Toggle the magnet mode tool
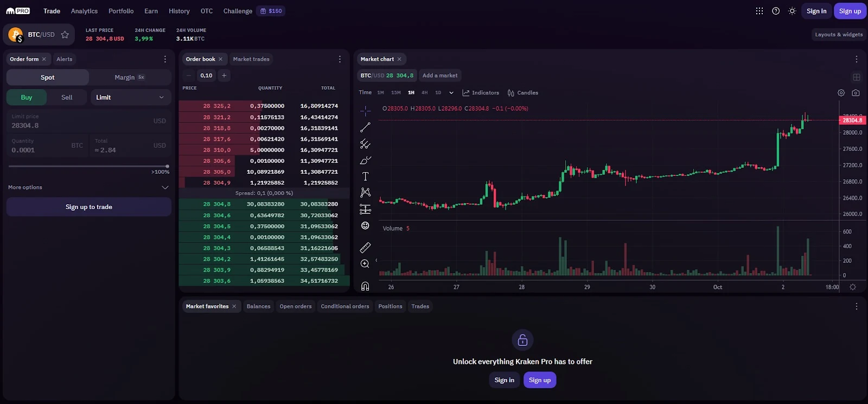This screenshot has height=404, width=868. click(x=365, y=286)
